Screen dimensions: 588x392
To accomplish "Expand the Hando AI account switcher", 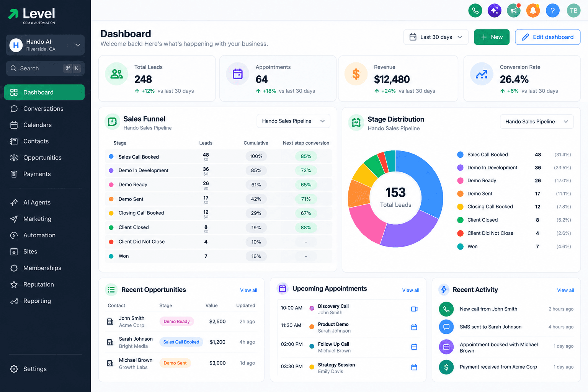I will (x=45, y=45).
